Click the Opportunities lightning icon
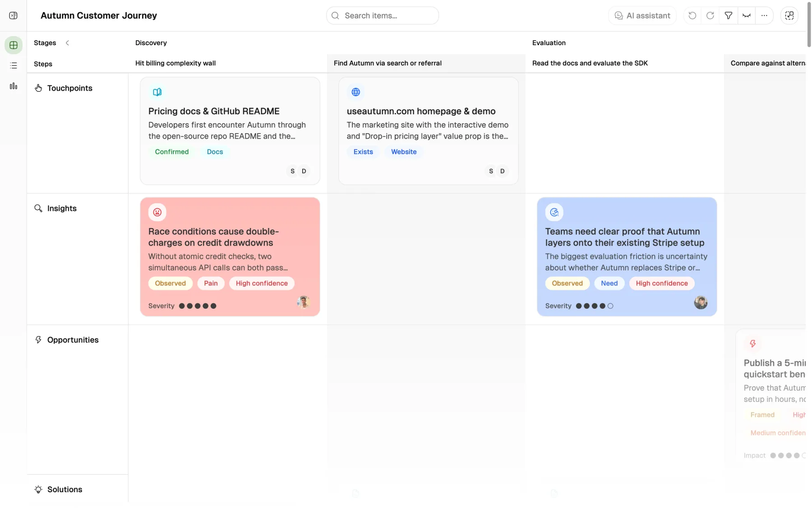This screenshot has height=508, width=812. click(38, 340)
